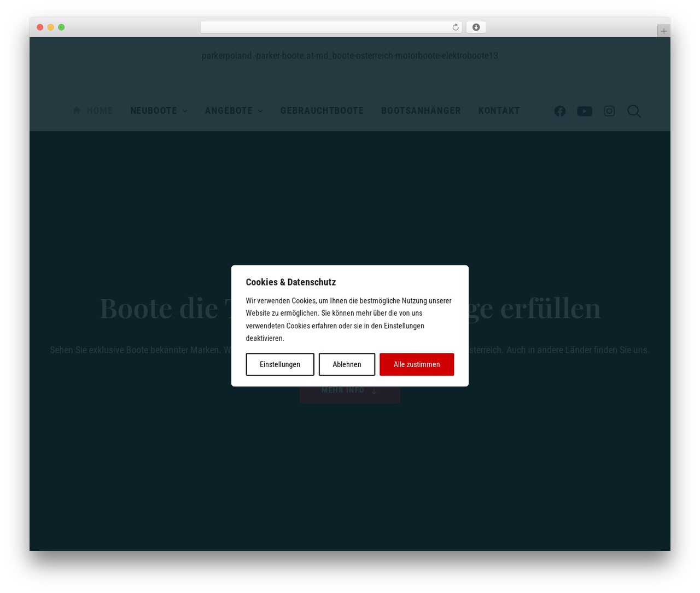Expand the ANGEBOTE submenu chevron
700x593 pixels.
pos(260,111)
